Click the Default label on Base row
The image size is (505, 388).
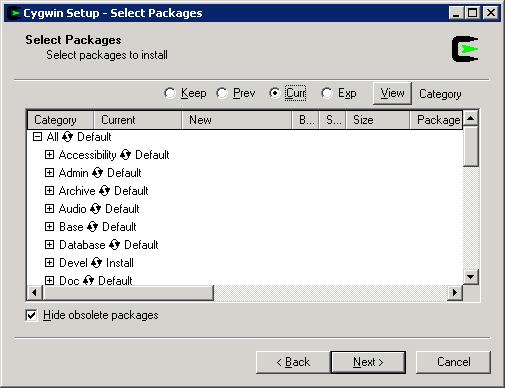119,227
